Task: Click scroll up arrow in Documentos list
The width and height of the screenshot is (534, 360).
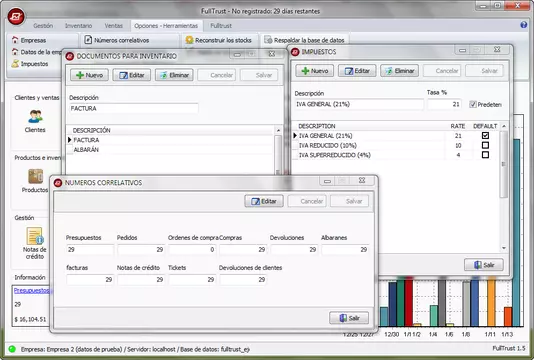Action: tap(278, 130)
